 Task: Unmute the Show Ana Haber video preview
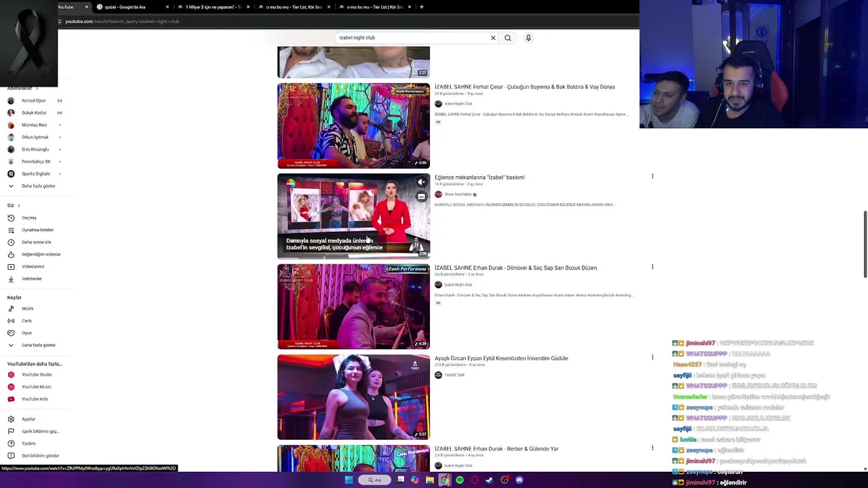coord(422,182)
